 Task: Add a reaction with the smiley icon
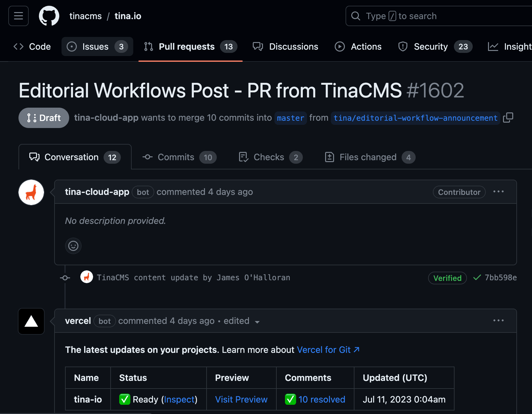(73, 246)
